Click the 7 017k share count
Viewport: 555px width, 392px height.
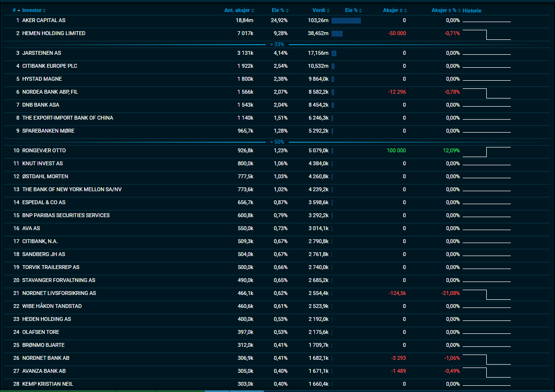[x=245, y=33]
